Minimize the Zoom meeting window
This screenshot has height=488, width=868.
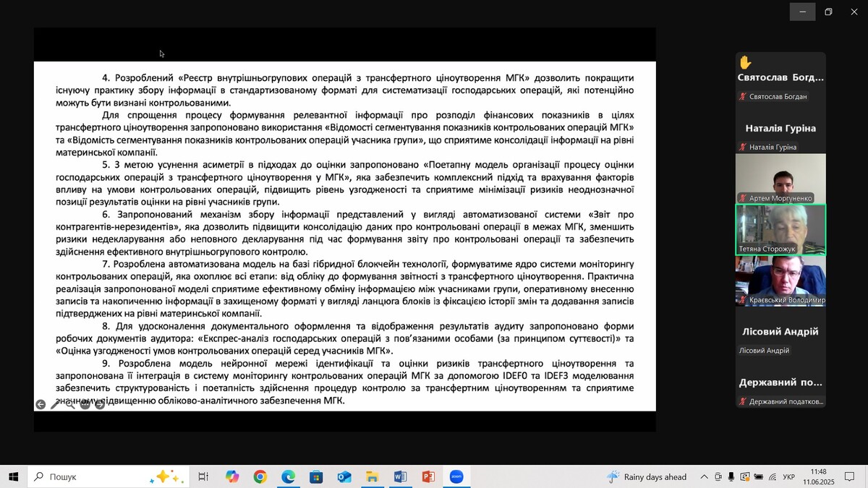802,12
